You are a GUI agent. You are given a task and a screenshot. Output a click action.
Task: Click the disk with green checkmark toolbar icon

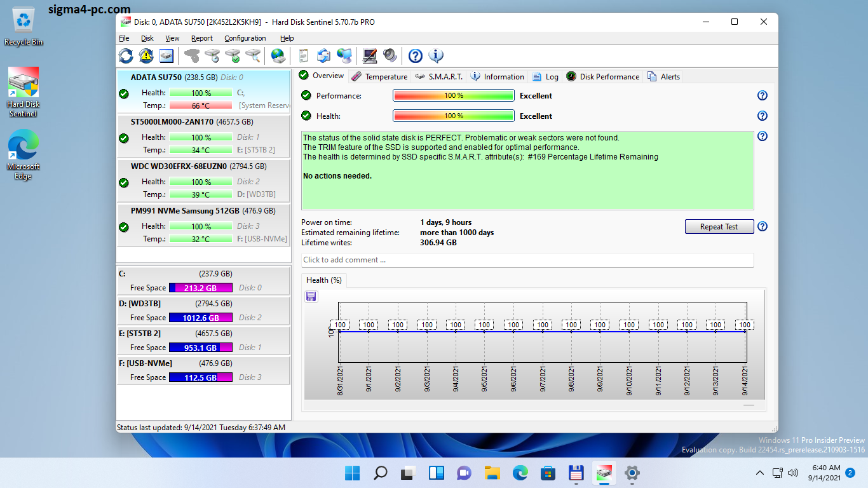233,56
